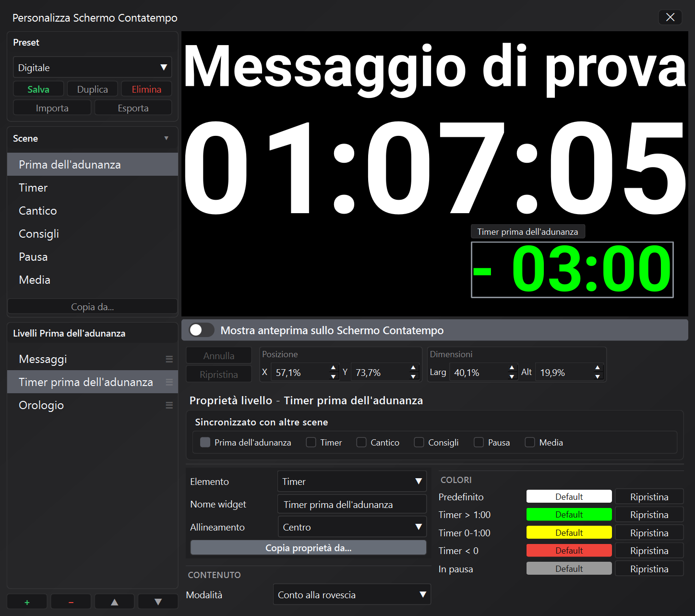
Task: Click drag handle of Timer prima dell'adunanza layer
Action: [169, 382]
